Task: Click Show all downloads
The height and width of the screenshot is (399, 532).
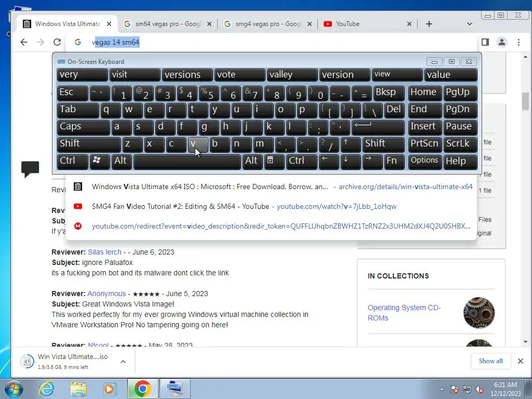Action: click(x=490, y=361)
